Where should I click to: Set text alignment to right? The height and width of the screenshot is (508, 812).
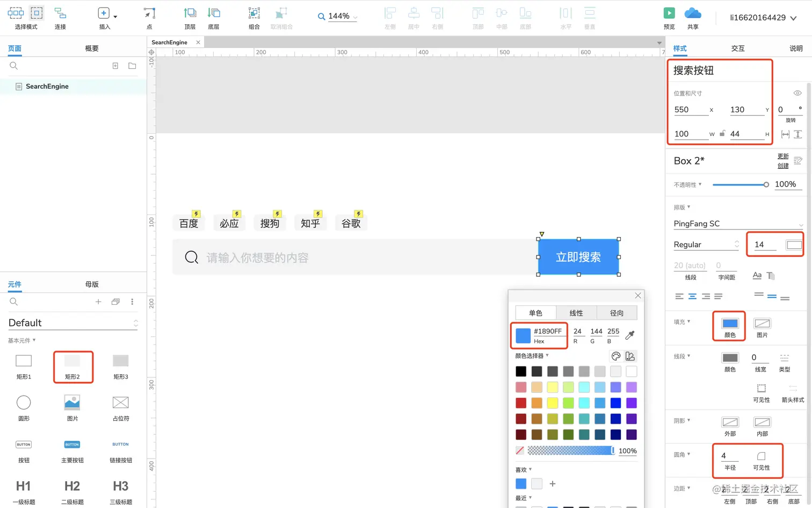pos(706,296)
